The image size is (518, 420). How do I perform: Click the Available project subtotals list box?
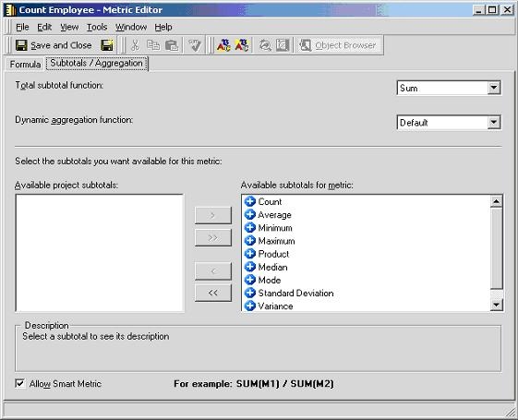tap(99, 253)
